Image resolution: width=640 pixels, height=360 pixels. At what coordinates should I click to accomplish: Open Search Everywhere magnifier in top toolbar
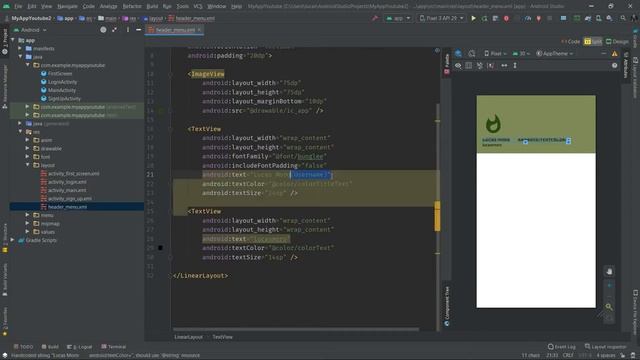pos(623,18)
